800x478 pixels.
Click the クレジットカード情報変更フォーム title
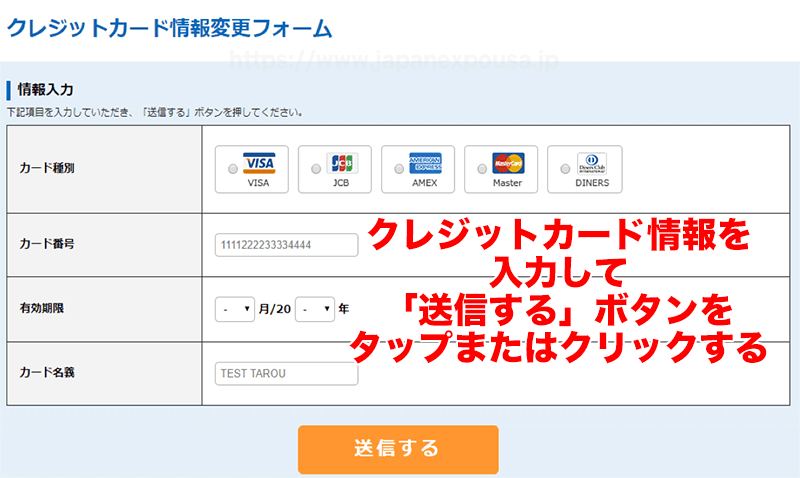pos(169,28)
